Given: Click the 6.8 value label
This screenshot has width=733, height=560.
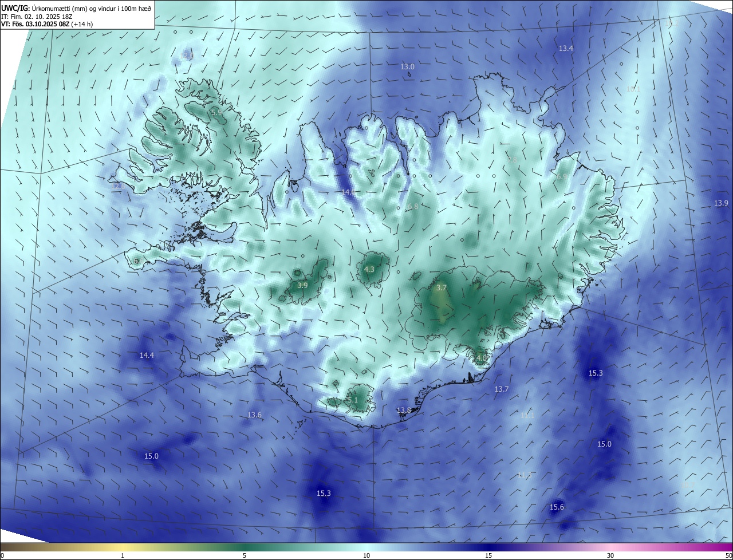Looking at the screenshot, I should tap(413, 206).
